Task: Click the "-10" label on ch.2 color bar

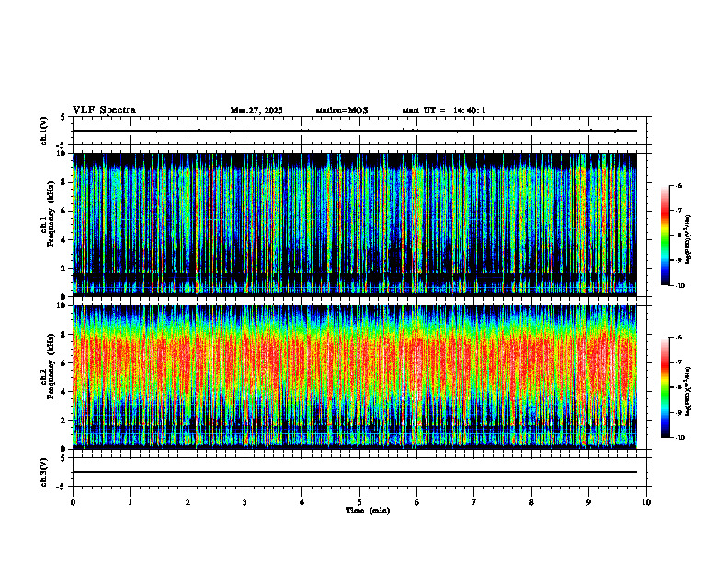Action: tap(680, 437)
